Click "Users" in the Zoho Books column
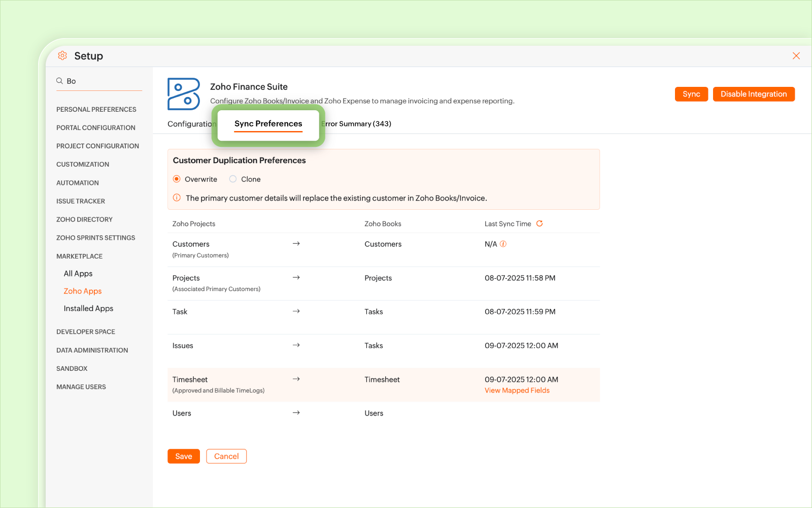 pos(374,413)
